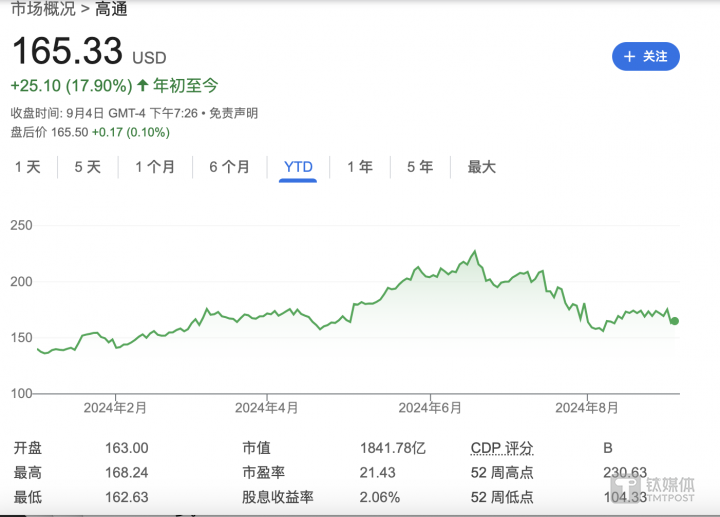
Task: Click the 钛媒体 watermark logo
Action: point(663,491)
